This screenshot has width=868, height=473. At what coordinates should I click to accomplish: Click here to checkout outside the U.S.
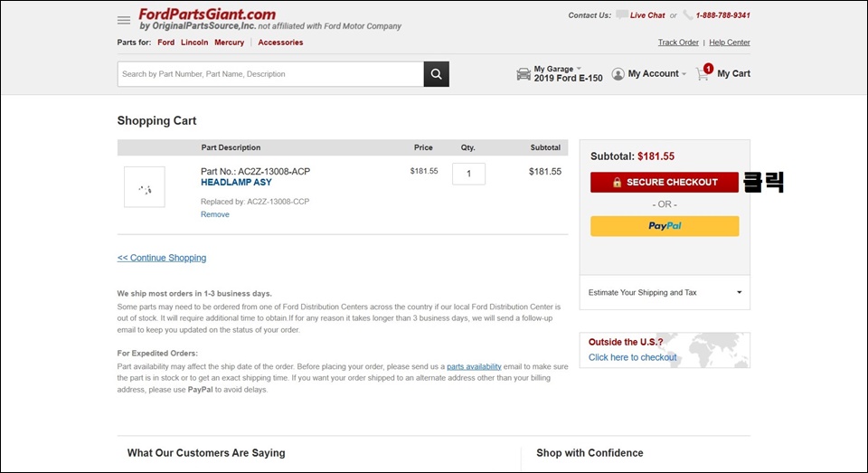(x=632, y=357)
